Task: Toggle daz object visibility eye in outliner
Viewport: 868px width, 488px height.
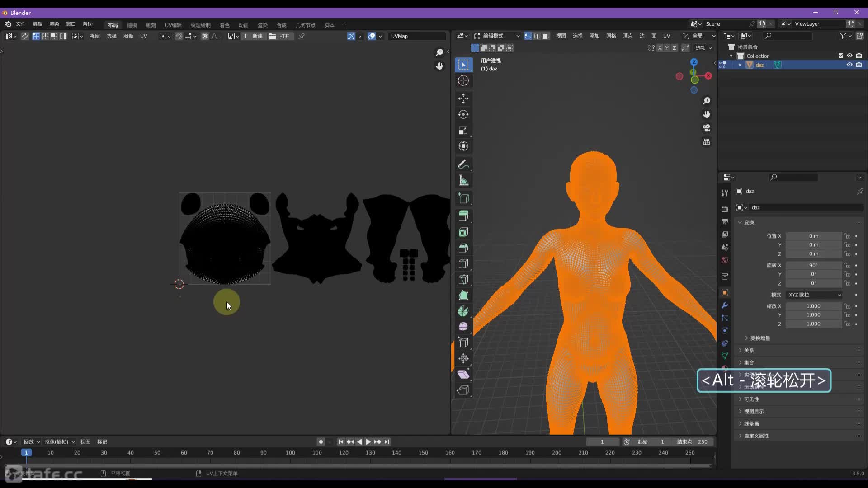Action: pos(849,65)
